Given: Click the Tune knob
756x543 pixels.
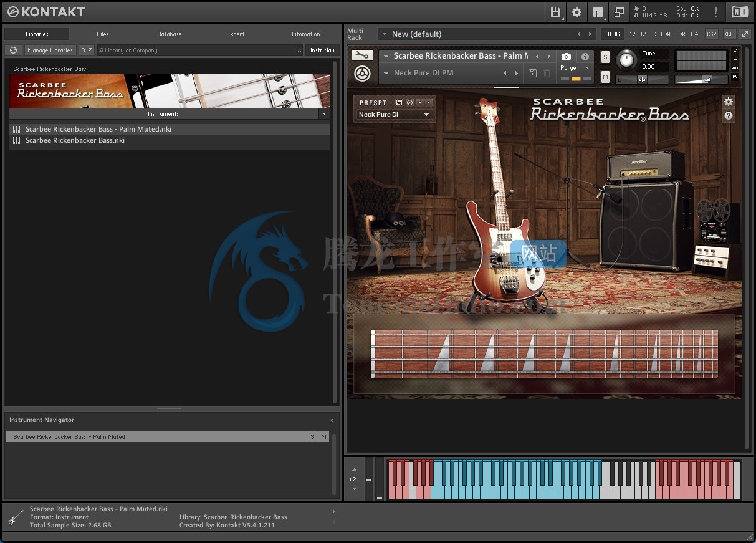Looking at the screenshot, I should pos(626,60).
